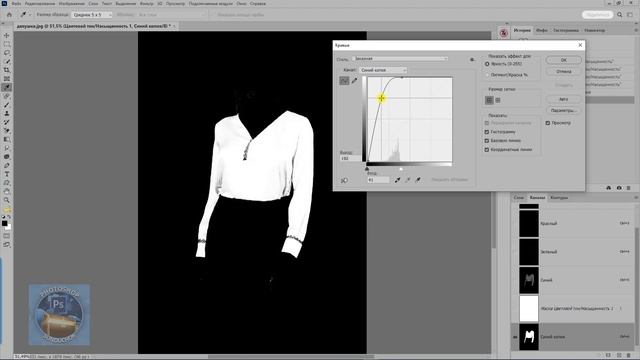Select the Brush tool
The image size is (640, 360).
[x=7, y=105]
